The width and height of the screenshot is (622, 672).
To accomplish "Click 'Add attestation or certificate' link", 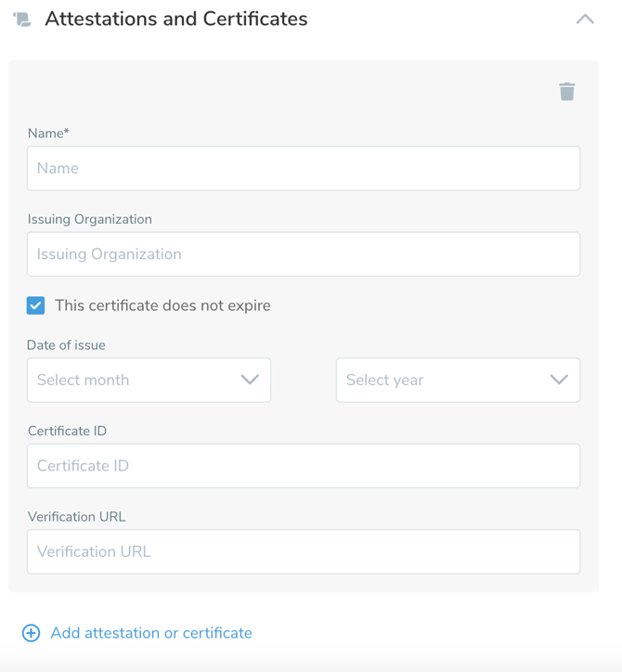I will coord(151,633).
